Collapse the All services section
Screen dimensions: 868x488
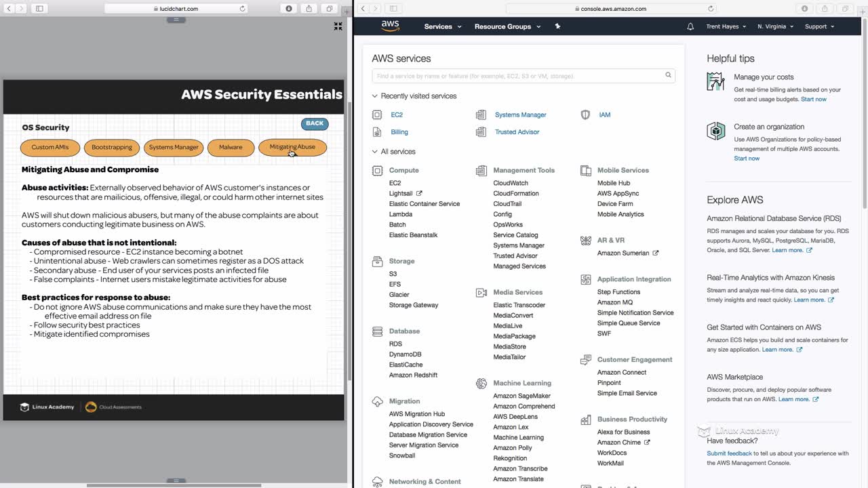(374, 152)
